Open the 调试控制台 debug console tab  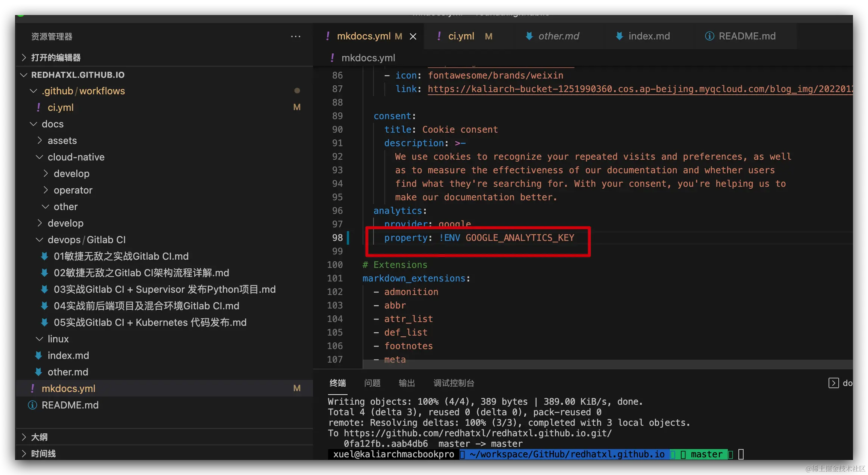point(454,383)
